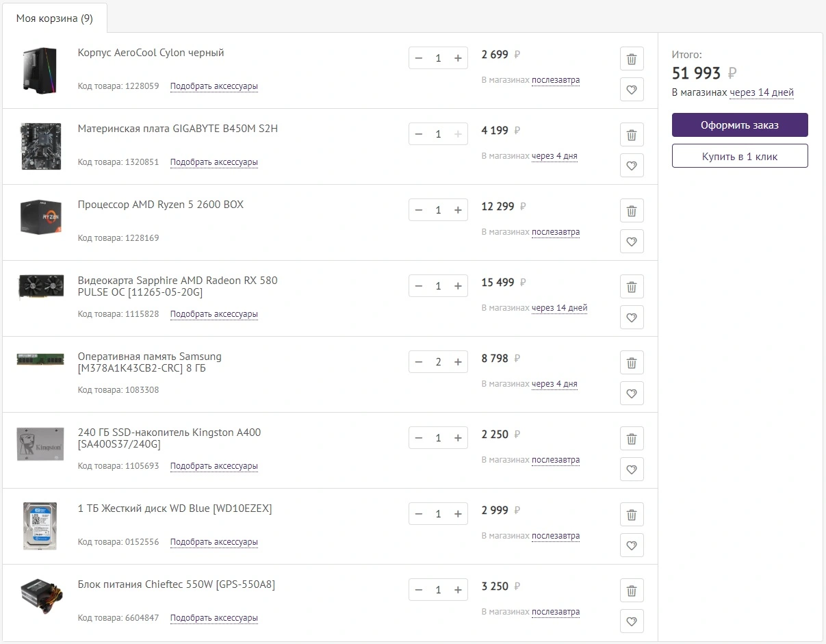
Task: Open Подобрать аксессуары for Chieftec power supply
Action: click(214, 618)
